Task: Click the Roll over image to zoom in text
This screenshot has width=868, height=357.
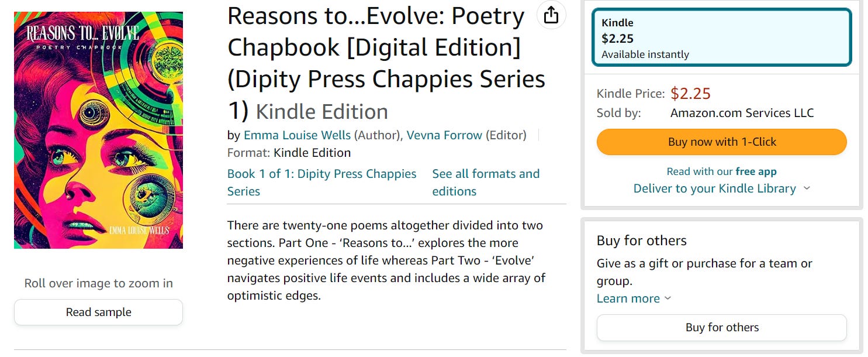Action: tap(98, 283)
